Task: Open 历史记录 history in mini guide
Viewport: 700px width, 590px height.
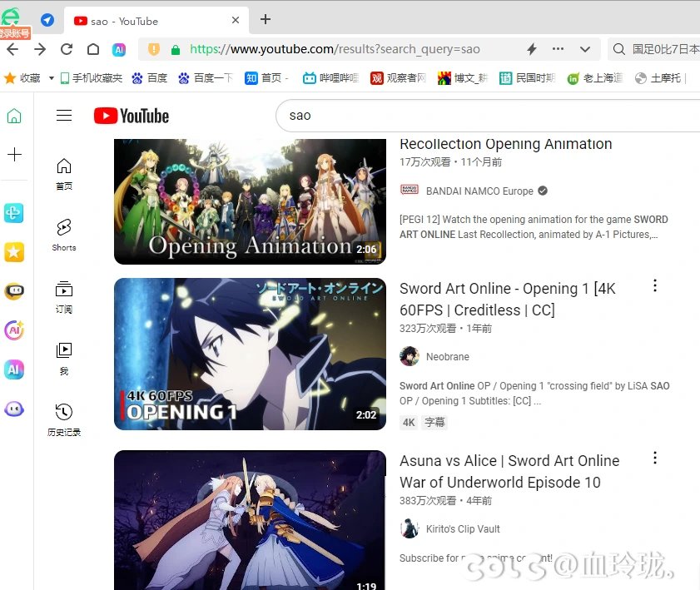Action: [64, 419]
